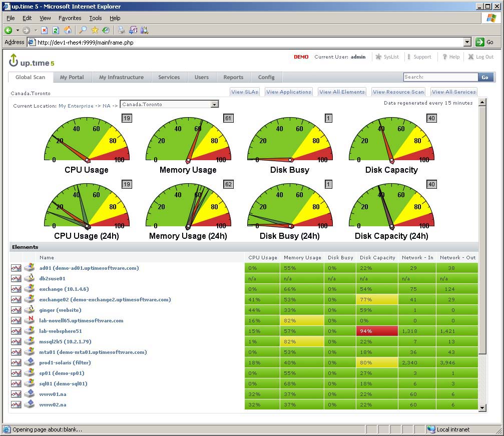Switch to the Services tab
504x436 pixels.
169,77
